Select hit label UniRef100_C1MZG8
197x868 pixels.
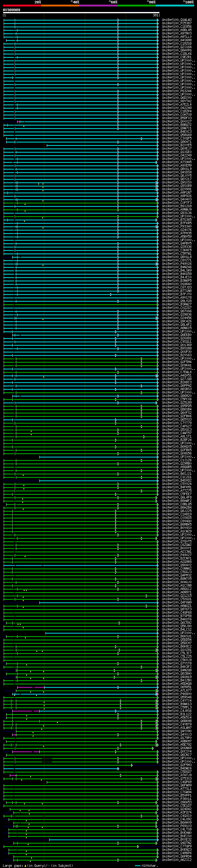(177, 43)
